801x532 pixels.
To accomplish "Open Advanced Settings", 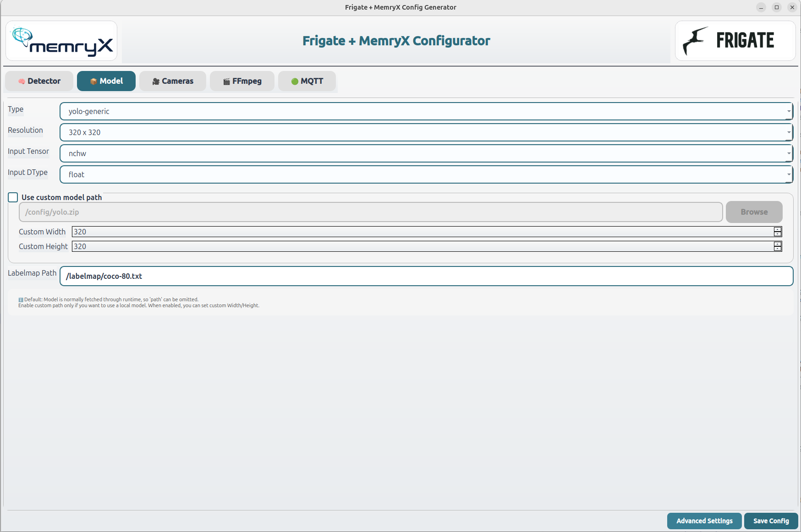I will pos(704,521).
